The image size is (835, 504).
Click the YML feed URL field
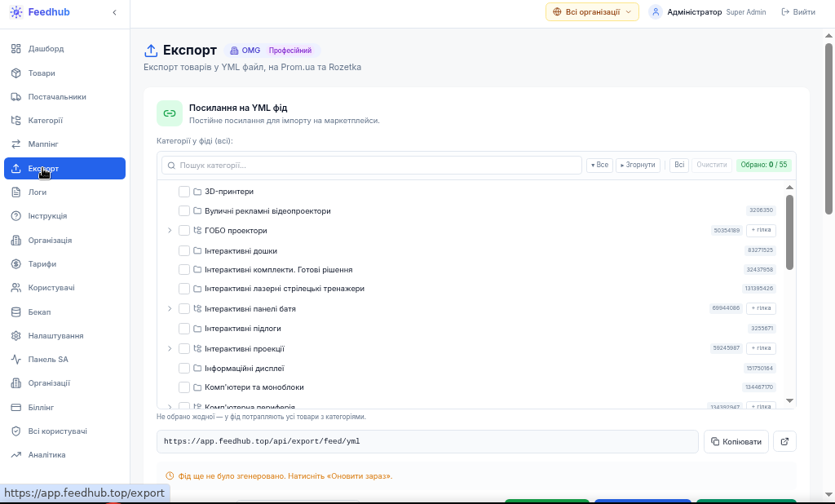[x=427, y=442]
